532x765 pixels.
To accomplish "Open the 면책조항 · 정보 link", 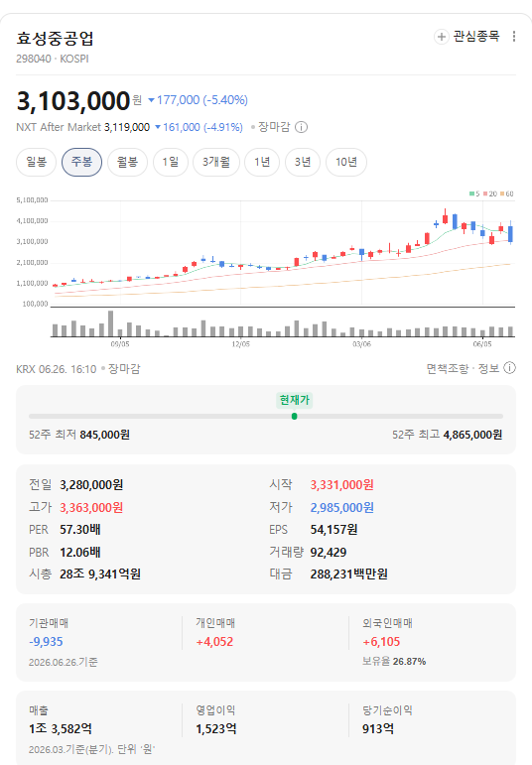I will [463, 368].
